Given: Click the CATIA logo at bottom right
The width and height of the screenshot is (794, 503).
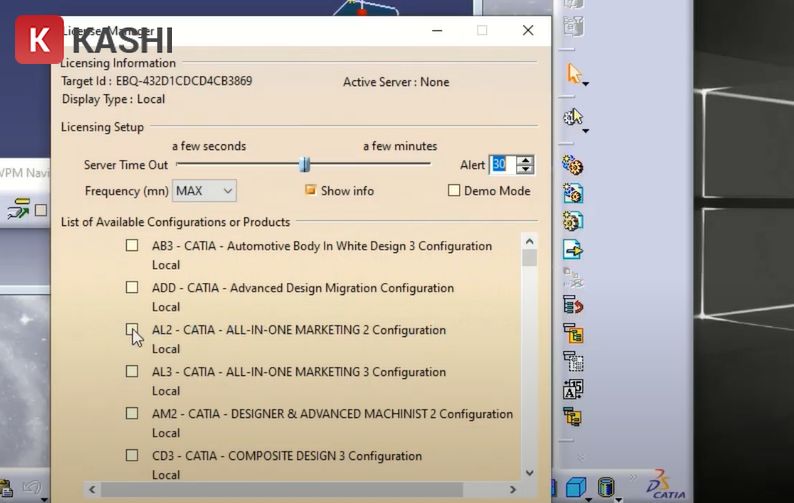Looking at the screenshot, I should 665,485.
